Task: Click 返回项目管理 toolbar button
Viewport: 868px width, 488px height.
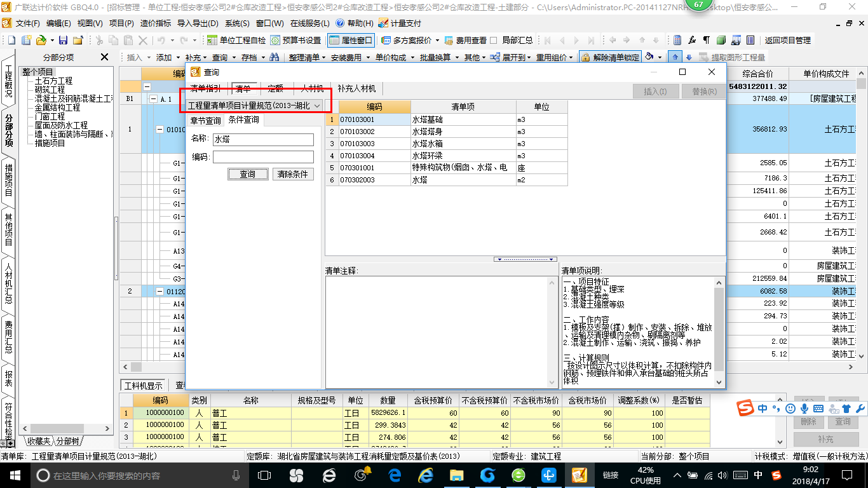Action: [x=787, y=40]
